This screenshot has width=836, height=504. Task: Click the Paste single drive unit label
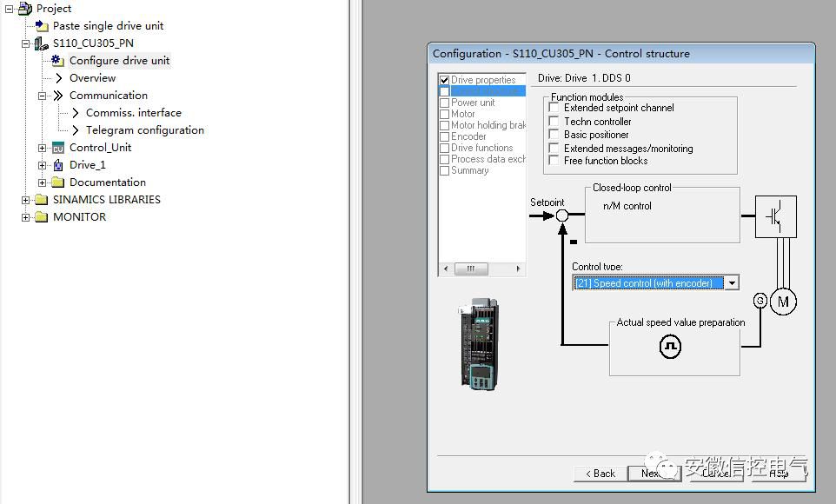pos(109,25)
